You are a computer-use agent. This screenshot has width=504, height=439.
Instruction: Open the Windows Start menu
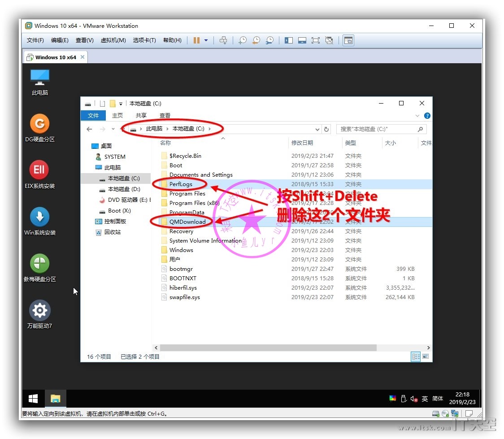point(33,399)
